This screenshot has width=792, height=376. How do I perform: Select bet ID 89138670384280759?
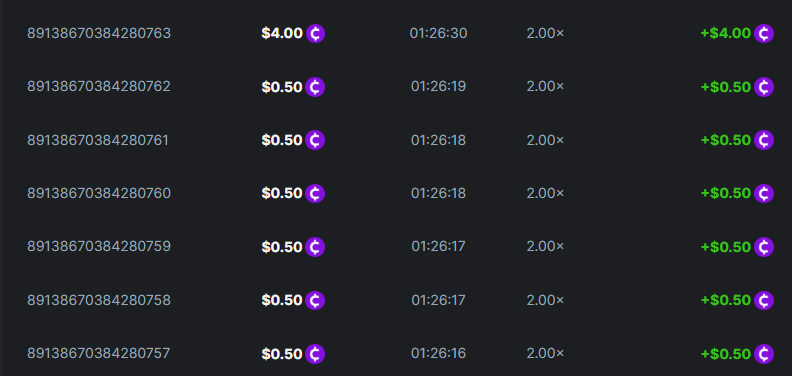pyautogui.click(x=99, y=247)
